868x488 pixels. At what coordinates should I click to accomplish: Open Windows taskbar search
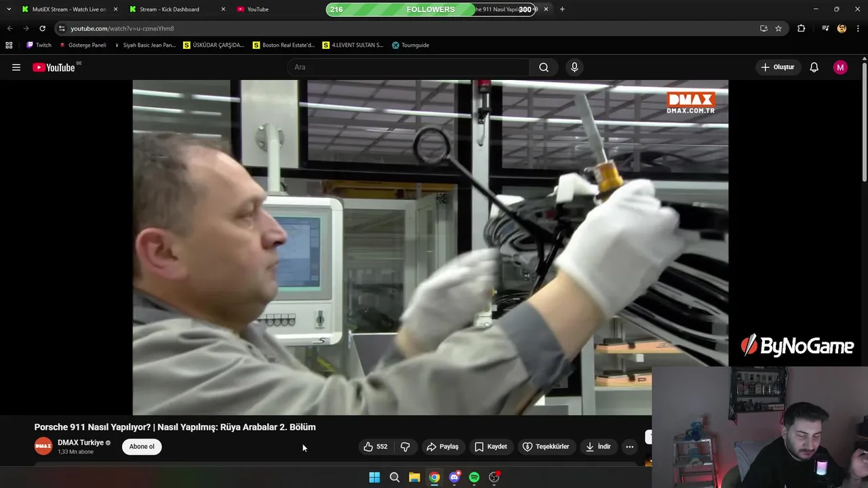click(x=395, y=477)
